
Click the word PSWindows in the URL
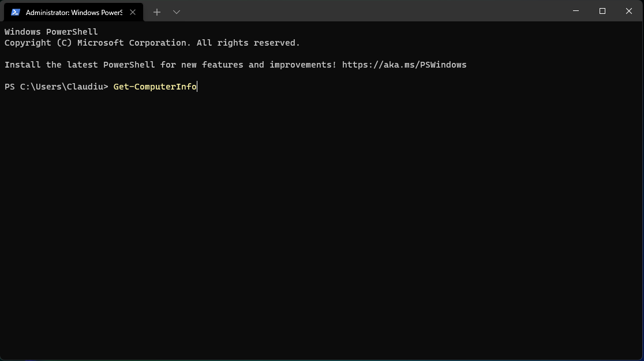click(443, 64)
